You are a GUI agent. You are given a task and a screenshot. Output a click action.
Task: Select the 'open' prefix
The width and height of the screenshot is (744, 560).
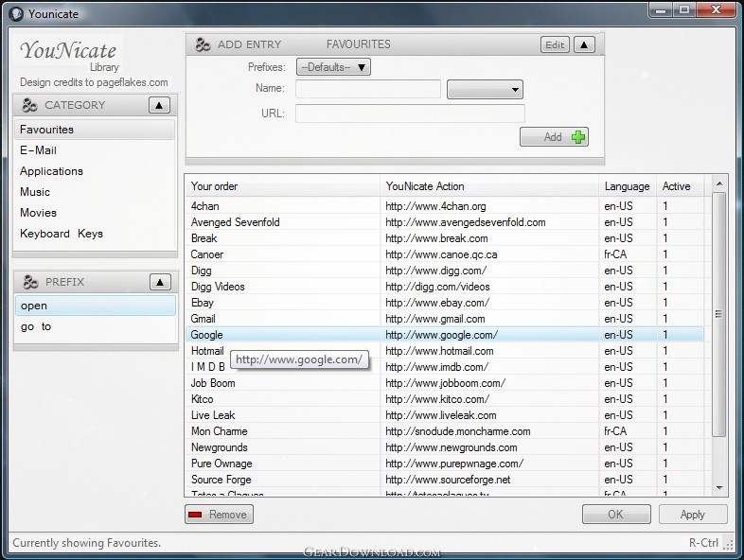click(96, 306)
